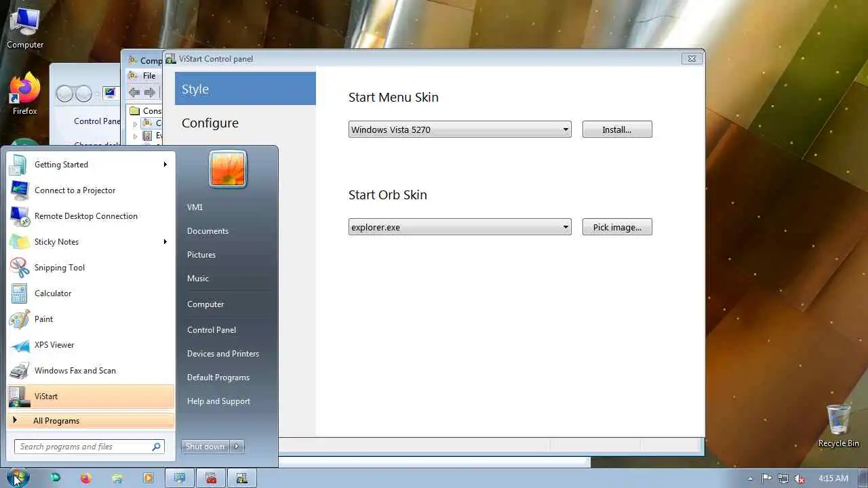Click the Start orb on taskbar
The height and width of the screenshot is (488, 868).
[x=18, y=479]
